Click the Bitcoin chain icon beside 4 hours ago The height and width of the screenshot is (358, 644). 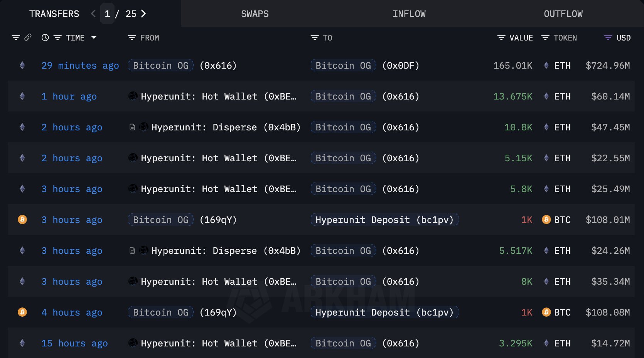[x=22, y=312]
